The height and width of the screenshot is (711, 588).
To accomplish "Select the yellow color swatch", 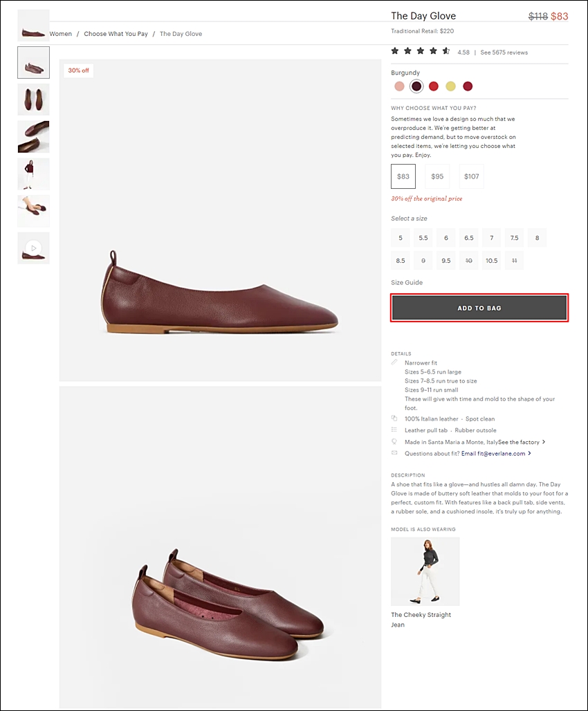I will click(450, 86).
